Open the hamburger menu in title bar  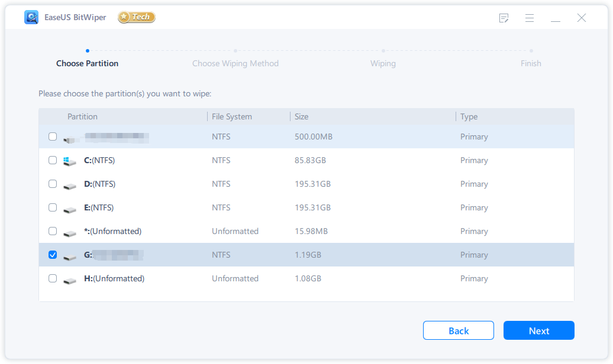(x=530, y=18)
